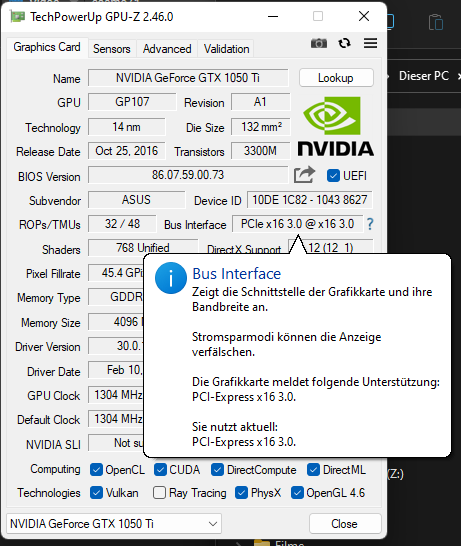461x546 pixels.
Task: Click the camera screenshot icon
Action: tap(319, 43)
